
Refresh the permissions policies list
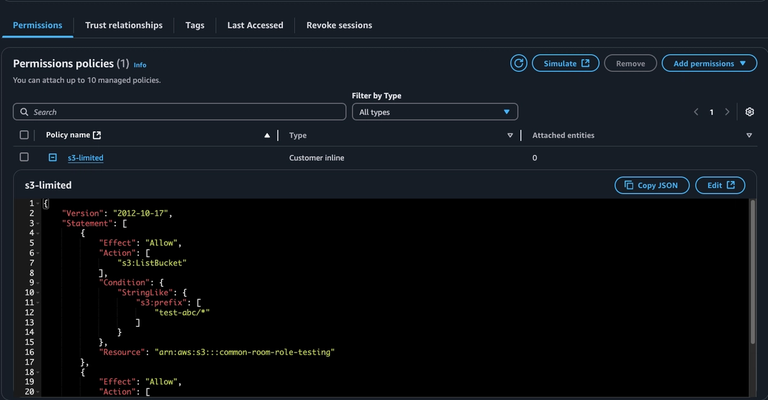[x=518, y=63]
